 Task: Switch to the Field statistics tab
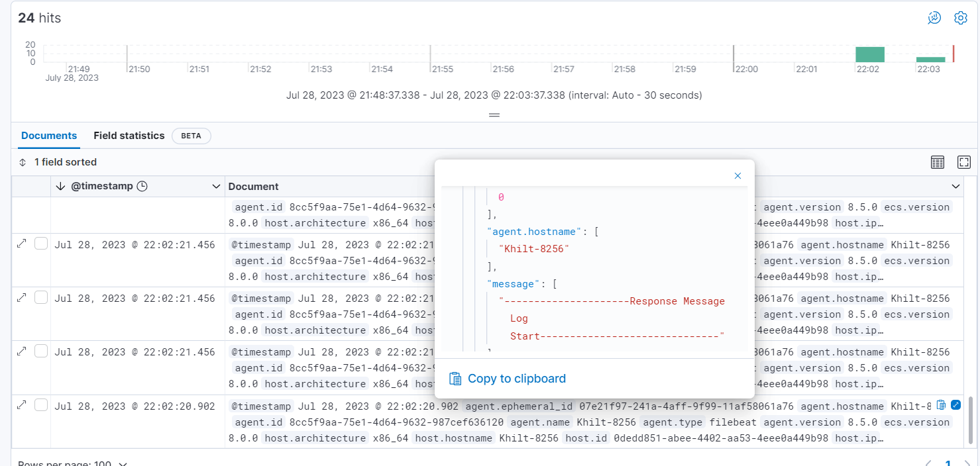tap(129, 136)
